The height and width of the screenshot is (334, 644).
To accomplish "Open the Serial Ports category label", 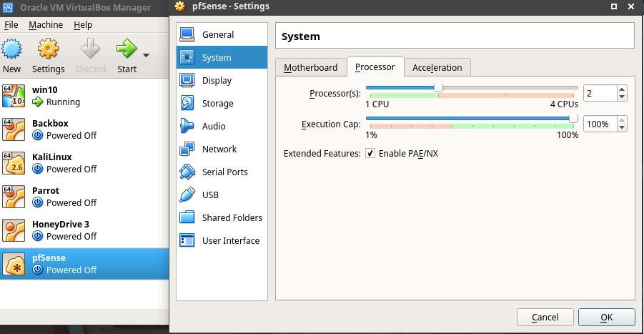I will coord(224,172).
